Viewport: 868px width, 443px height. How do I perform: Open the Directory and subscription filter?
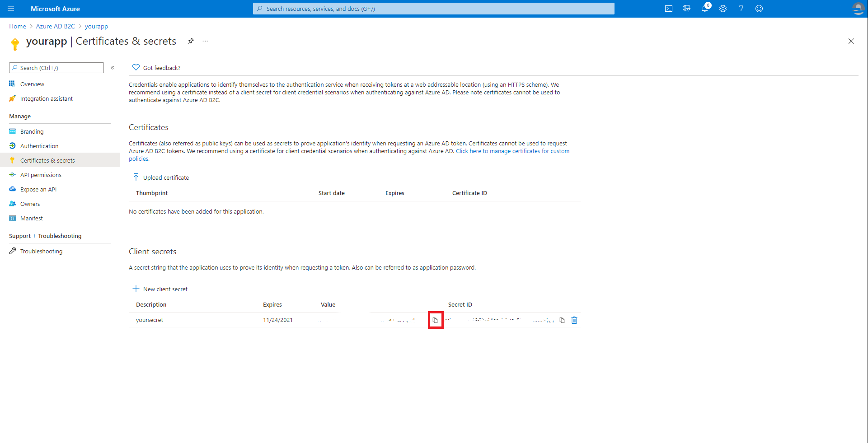[687, 9]
